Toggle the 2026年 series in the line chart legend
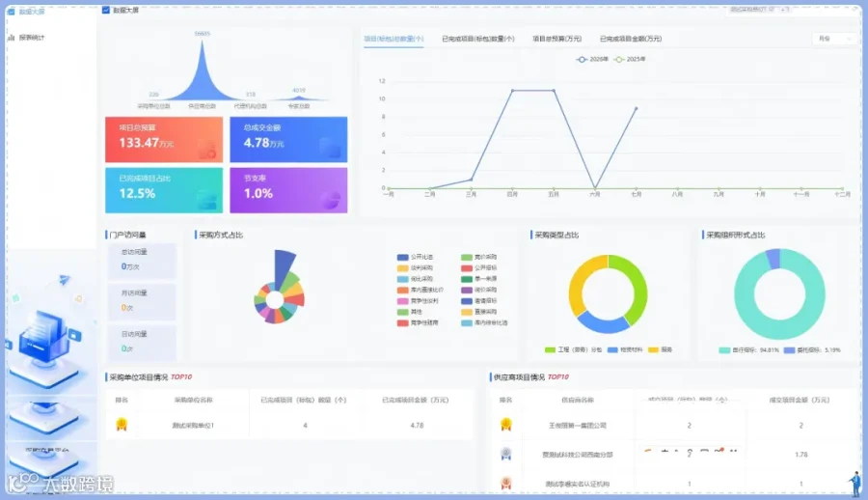The width and height of the screenshot is (868, 500). click(x=592, y=59)
